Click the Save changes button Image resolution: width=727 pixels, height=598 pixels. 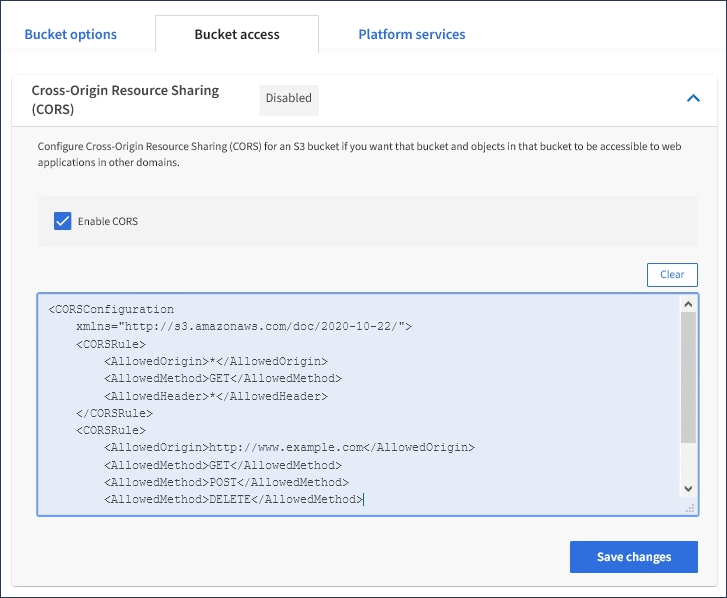point(633,557)
